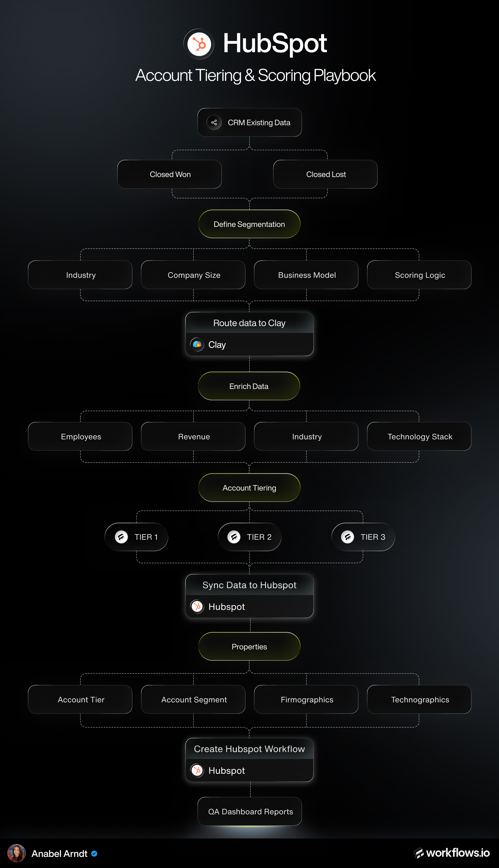
Task: Select the Technology Stack node
Action: click(419, 437)
